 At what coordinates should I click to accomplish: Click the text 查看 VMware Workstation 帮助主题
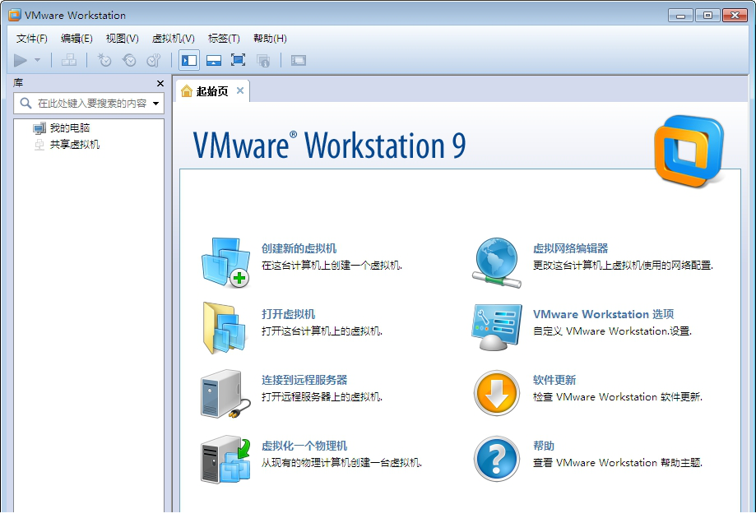pos(618,463)
